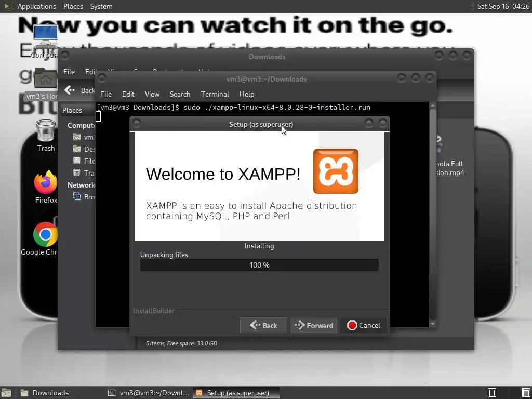532x399 pixels.
Task: Select the vm3 home folder in sidebar
Action: click(84, 137)
